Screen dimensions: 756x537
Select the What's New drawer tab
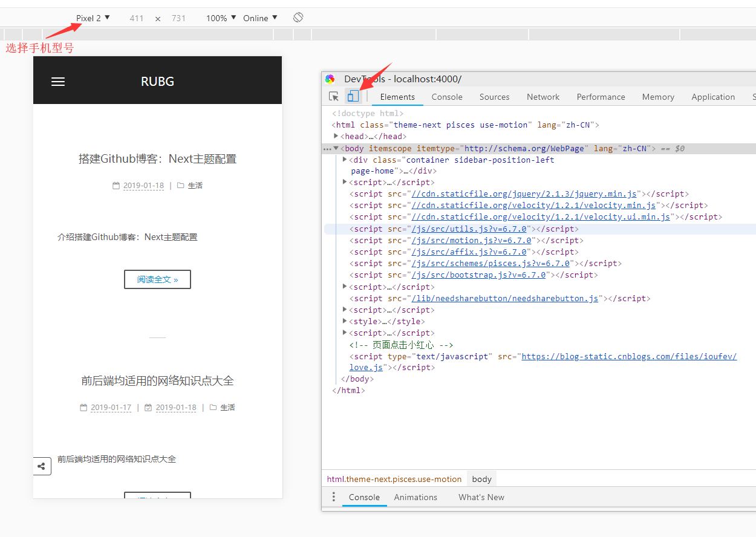(x=481, y=497)
